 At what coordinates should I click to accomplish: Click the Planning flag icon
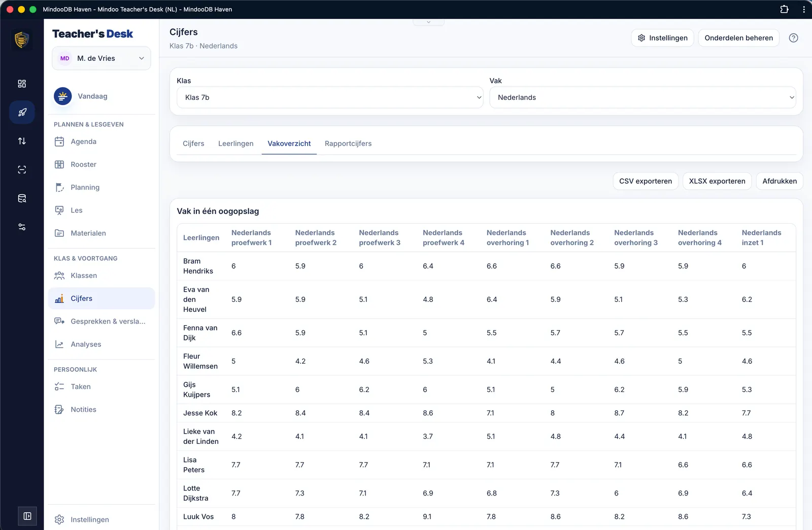pyautogui.click(x=59, y=187)
